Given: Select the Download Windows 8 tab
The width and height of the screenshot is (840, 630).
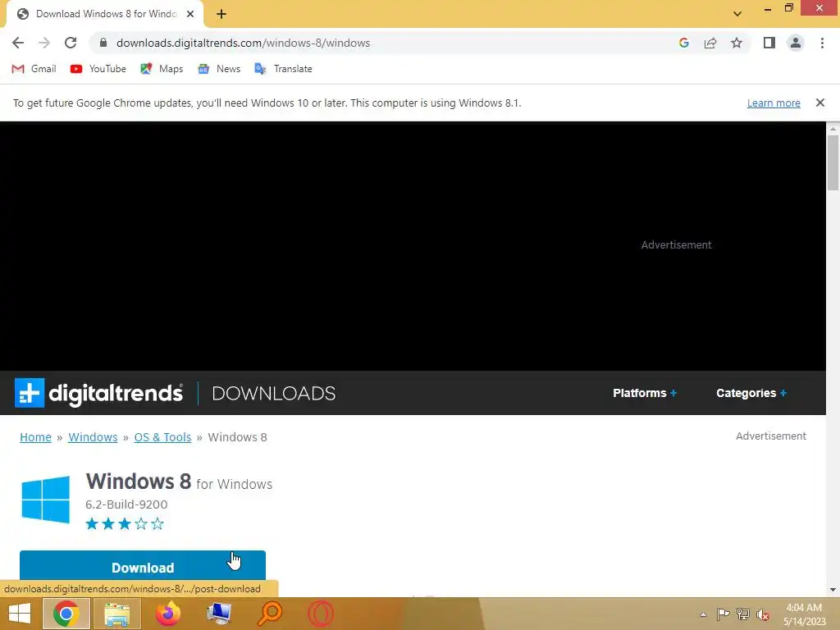Looking at the screenshot, I should (x=105, y=14).
